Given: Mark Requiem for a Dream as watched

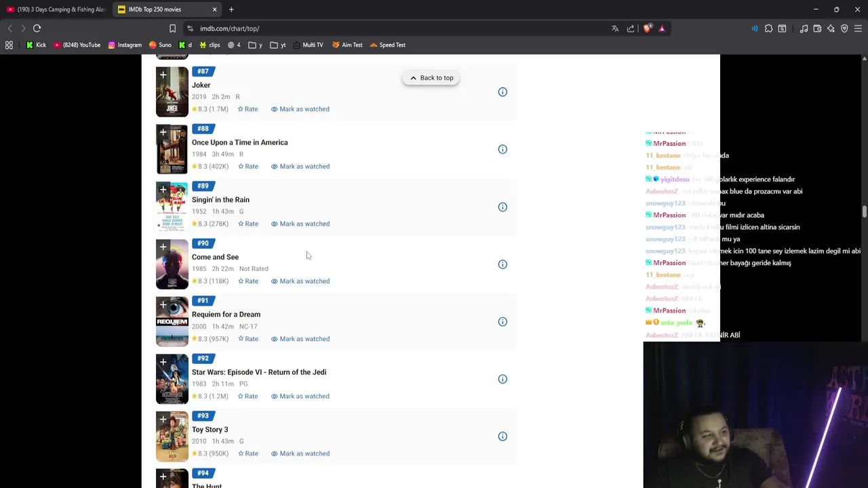Looking at the screenshot, I should (x=300, y=339).
